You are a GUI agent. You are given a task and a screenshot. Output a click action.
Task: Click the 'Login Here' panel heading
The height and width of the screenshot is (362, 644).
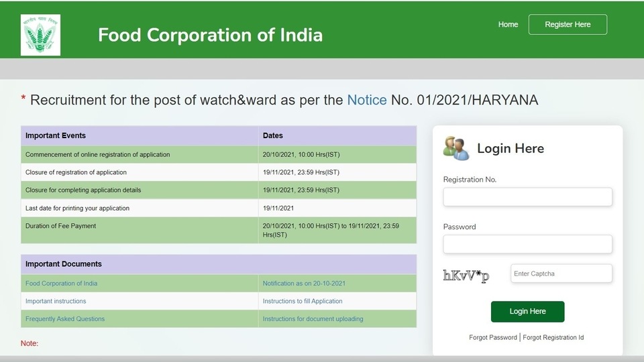tap(510, 148)
